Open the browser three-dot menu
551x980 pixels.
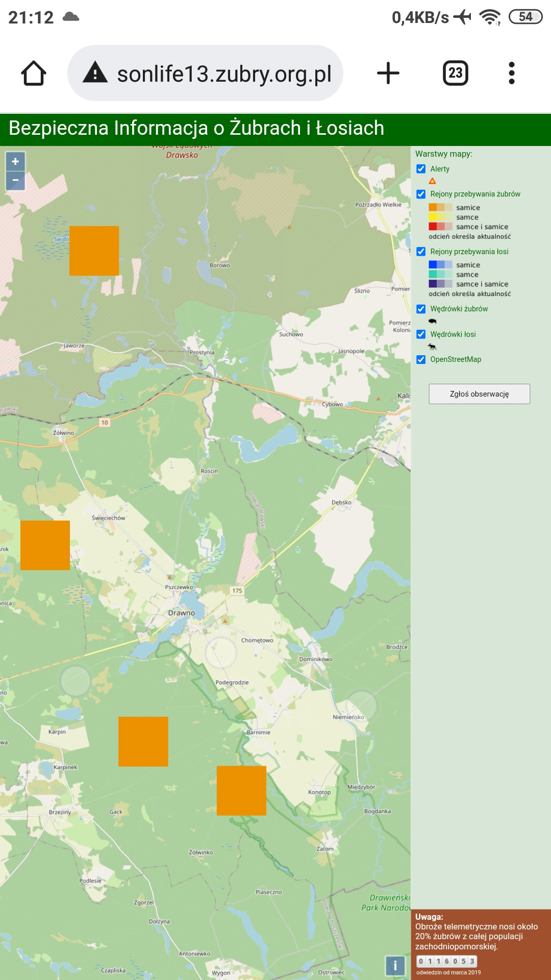(x=511, y=73)
